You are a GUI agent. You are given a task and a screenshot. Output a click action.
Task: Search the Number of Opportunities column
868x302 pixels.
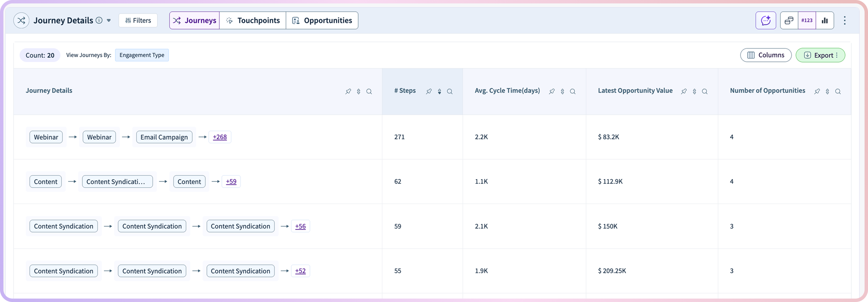(x=838, y=91)
